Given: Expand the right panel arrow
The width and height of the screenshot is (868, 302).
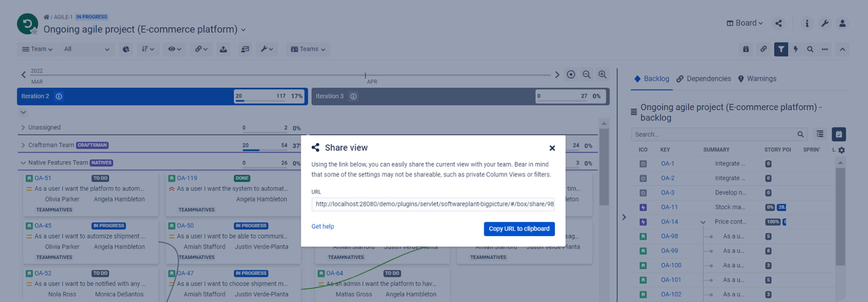Looking at the screenshot, I should pos(624,217).
